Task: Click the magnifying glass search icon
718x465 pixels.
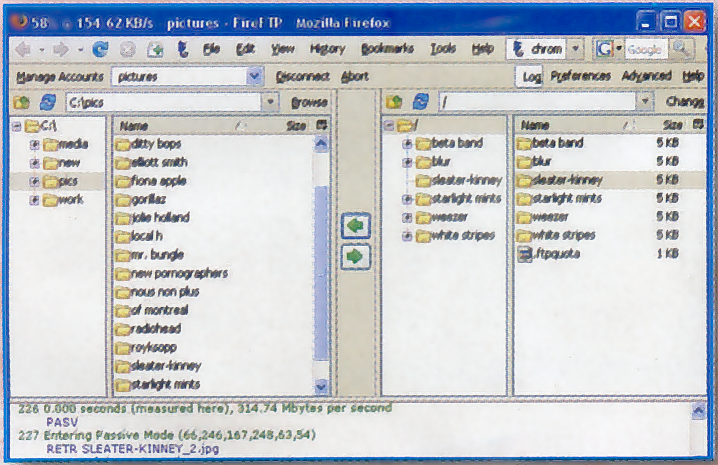Action: coord(681,49)
